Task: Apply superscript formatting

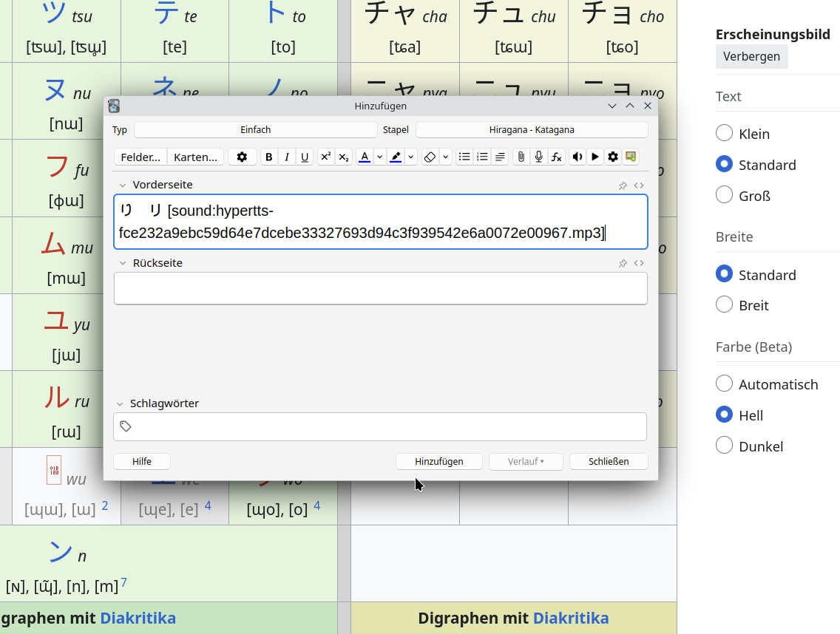Action: click(x=325, y=157)
